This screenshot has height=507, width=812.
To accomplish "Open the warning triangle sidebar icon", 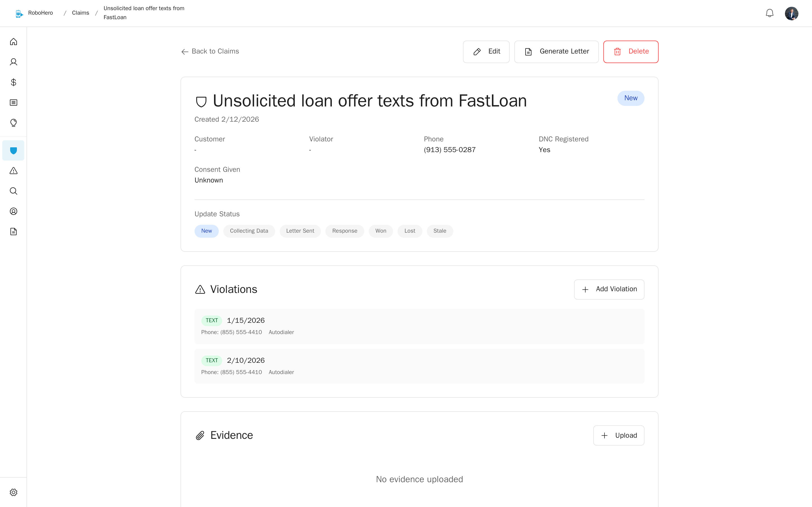I will click(14, 171).
